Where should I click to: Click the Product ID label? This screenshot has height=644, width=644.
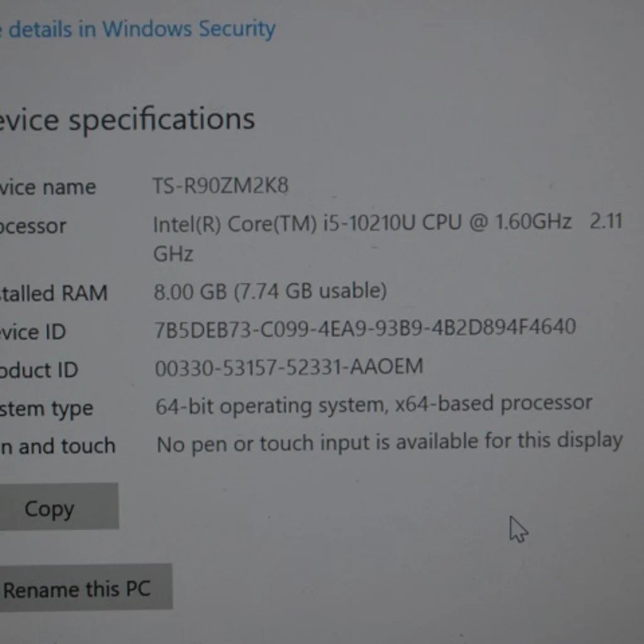pyautogui.click(x=39, y=370)
